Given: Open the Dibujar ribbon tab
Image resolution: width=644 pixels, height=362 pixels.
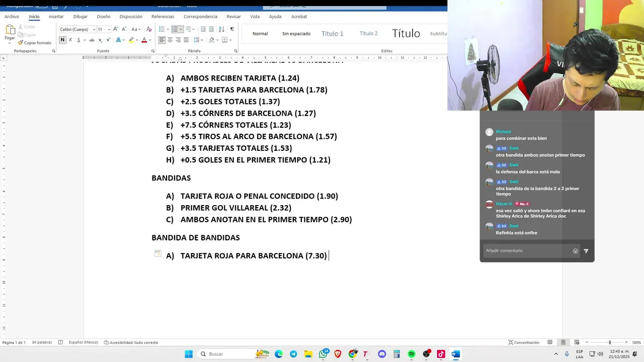Looking at the screenshot, I should [80, 17].
